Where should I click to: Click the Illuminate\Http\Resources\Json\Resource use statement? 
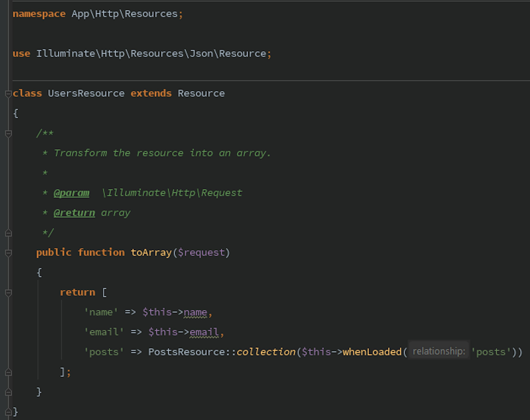point(148,53)
